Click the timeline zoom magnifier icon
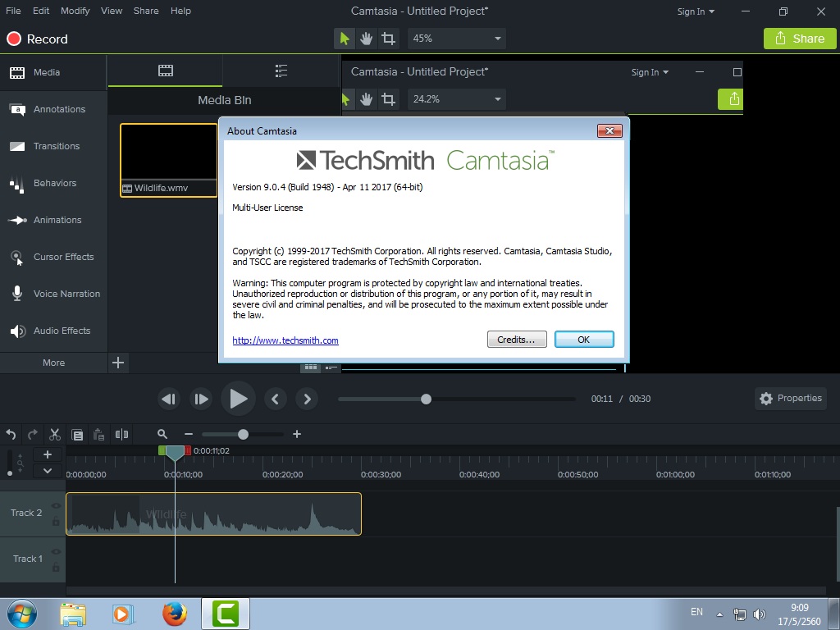The image size is (840, 630). tap(162, 435)
